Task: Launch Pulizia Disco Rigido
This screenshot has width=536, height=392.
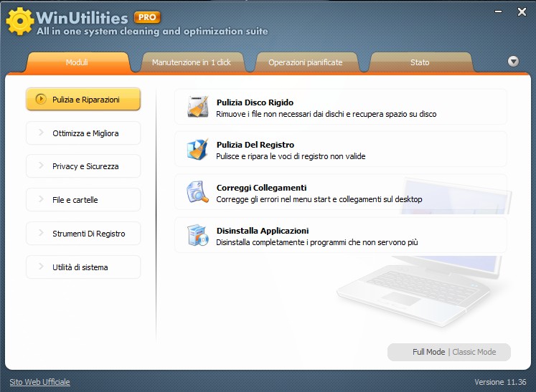Action: pos(341,107)
